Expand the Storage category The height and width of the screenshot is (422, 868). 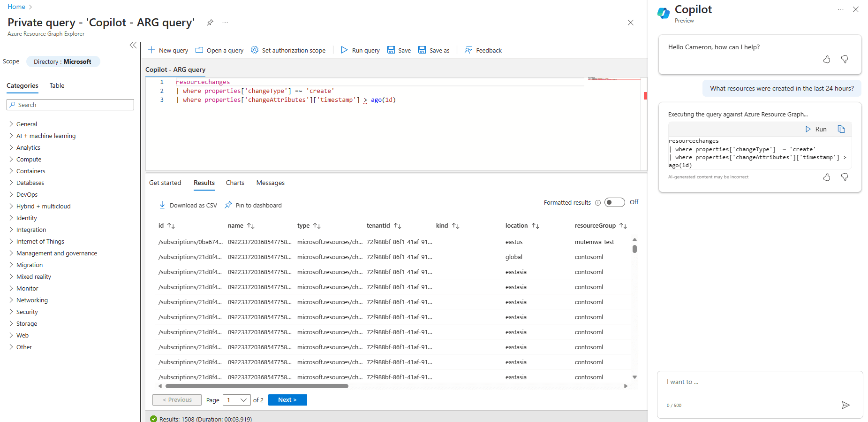pos(11,323)
